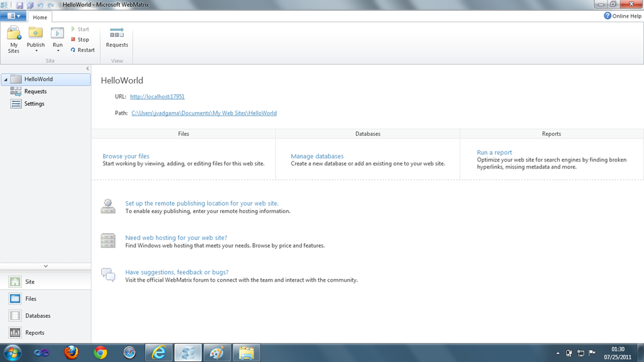This screenshot has width=644, height=362.
Task: Open the localhost:17951 URL link
Action: [x=157, y=96]
